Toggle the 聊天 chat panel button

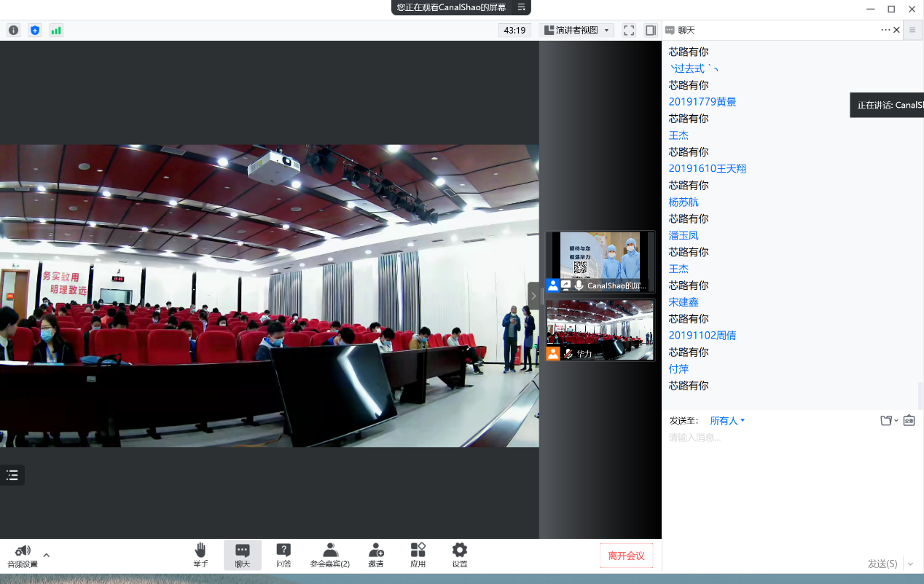pos(243,555)
